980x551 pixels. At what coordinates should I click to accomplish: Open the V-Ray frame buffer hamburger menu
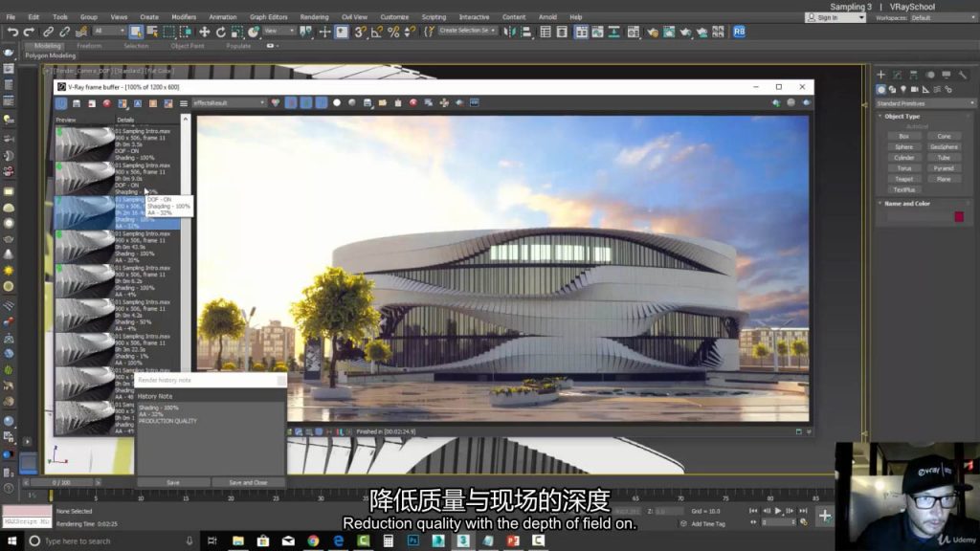coord(184,103)
